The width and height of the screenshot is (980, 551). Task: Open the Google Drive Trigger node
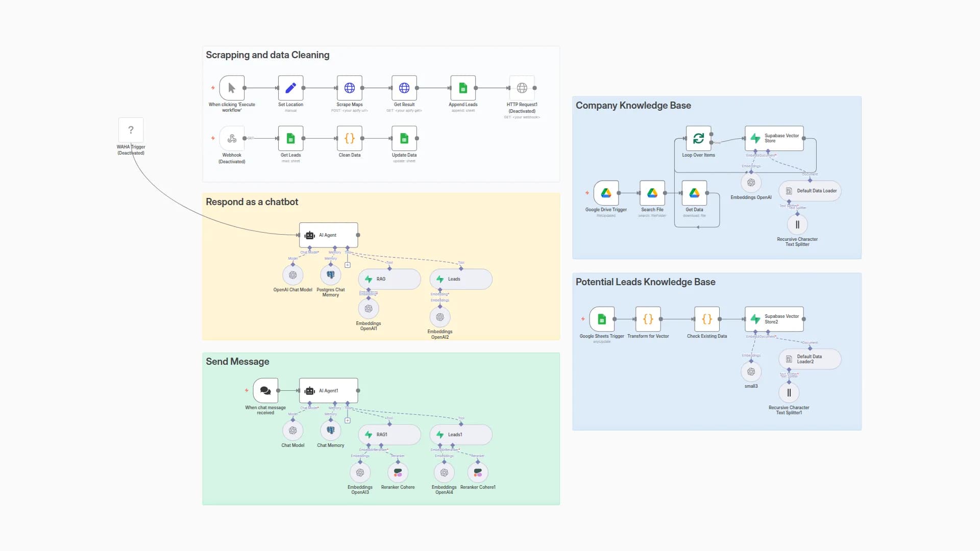[x=606, y=193]
